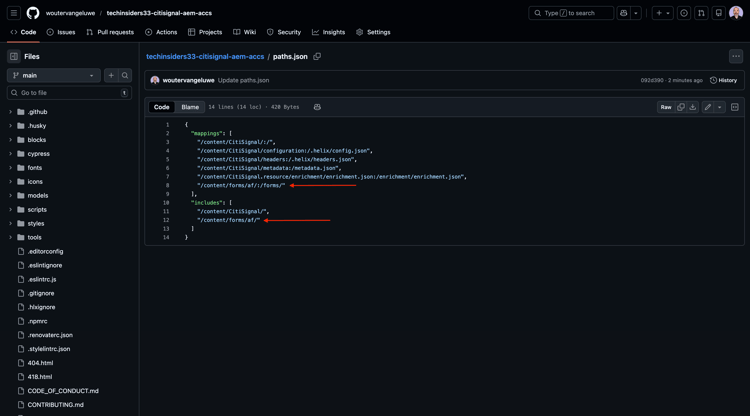Open the .renovaterc.json file
This screenshot has width=750, height=416.
click(50, 335)
